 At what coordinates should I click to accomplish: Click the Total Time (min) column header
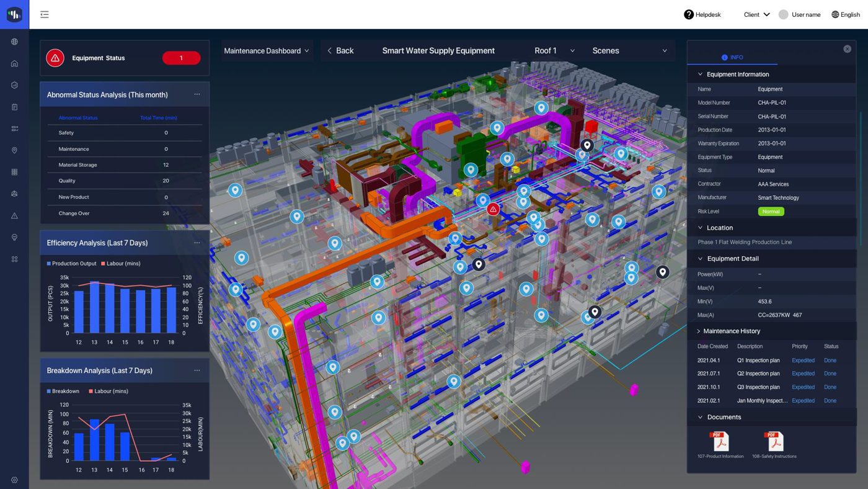(x=158, y=118)
